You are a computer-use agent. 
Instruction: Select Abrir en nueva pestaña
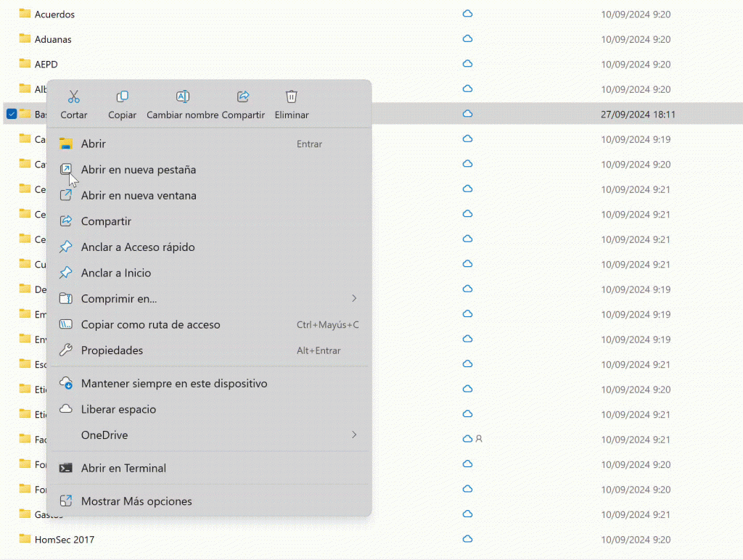pos(138,169)
